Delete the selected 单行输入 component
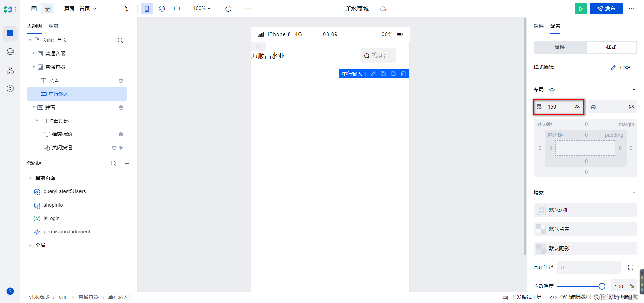Image resolution: width=644 pixels, height=303 pixels. pos(403,74)
